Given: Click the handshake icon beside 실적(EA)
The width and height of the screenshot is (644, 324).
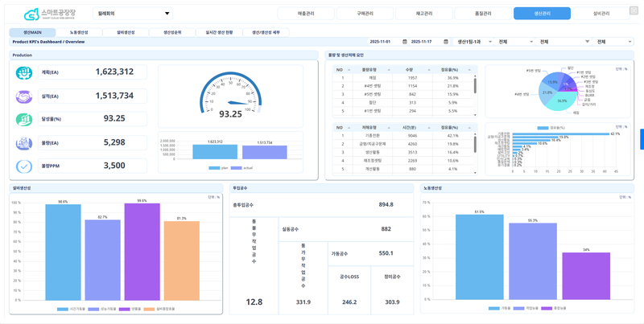Looking at the screenshot, I should pyautogui.click(x=24, y=96).
